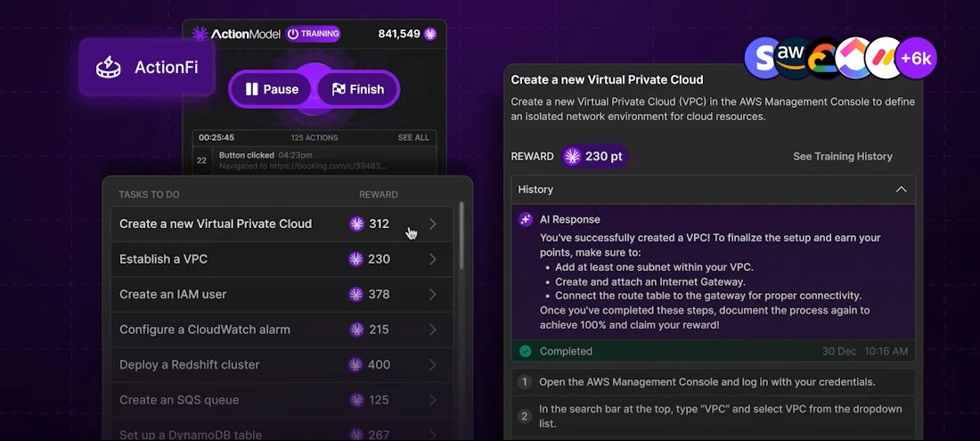Click token icon beside reward 215

click(356, 329)
